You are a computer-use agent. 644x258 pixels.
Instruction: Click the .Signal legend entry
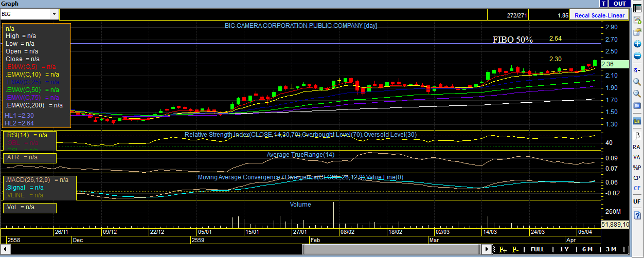(25, 188)
